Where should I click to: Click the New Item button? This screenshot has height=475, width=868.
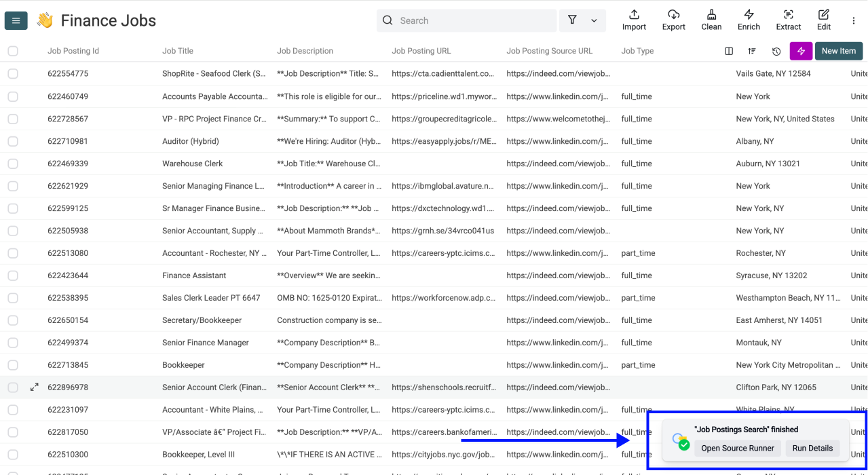point(838,51)
